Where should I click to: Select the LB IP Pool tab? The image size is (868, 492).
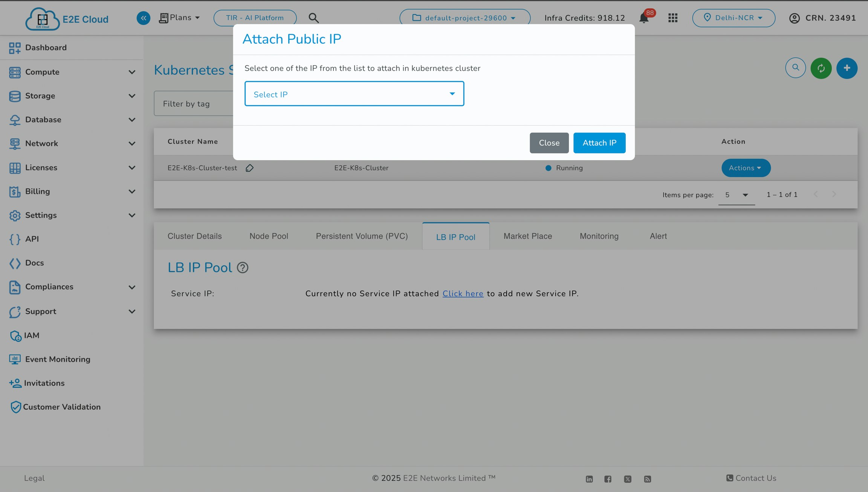tap(456, 236)
